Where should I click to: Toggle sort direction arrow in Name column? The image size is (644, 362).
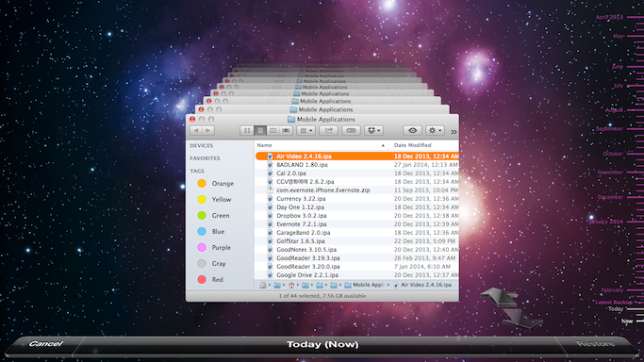tap(383, 145)
